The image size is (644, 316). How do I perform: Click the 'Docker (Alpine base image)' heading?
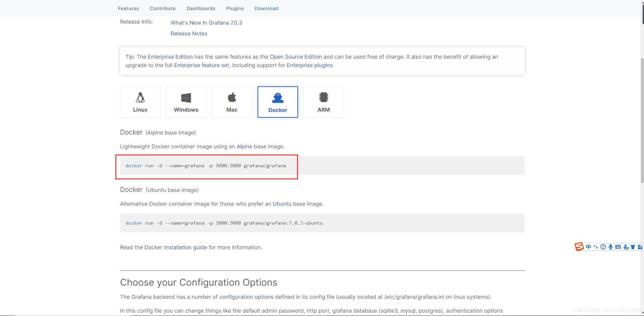tap(158, 132)
